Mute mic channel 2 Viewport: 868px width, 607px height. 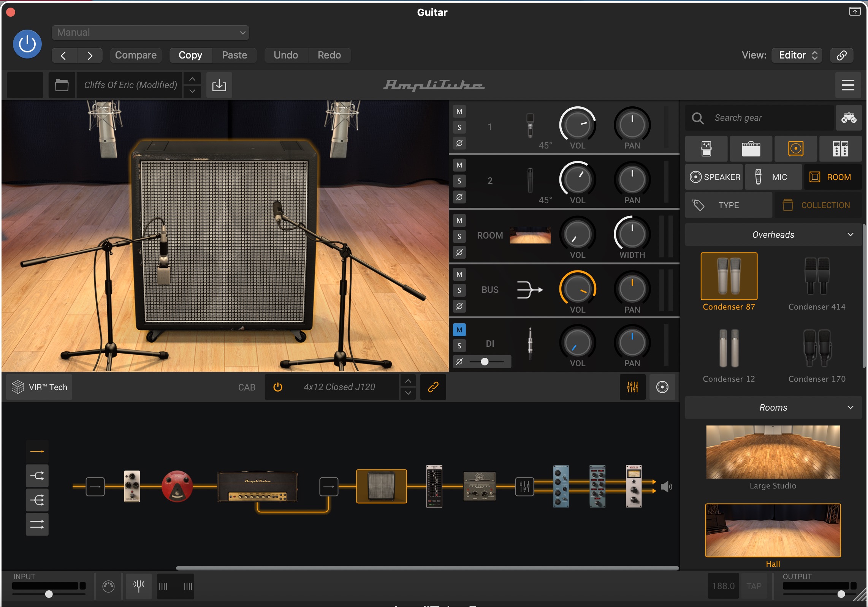coord(459,165)
